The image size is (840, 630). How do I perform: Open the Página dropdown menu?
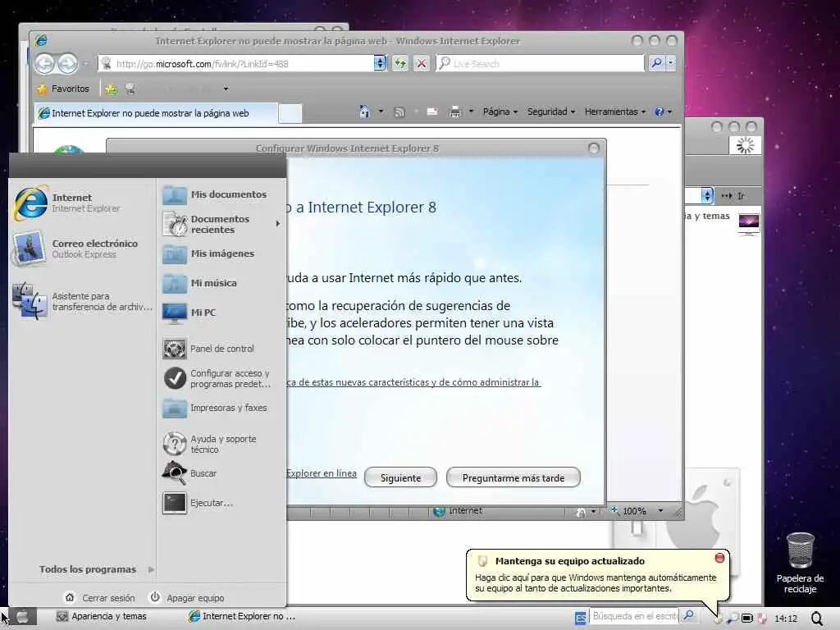click(x=500, y=112)
